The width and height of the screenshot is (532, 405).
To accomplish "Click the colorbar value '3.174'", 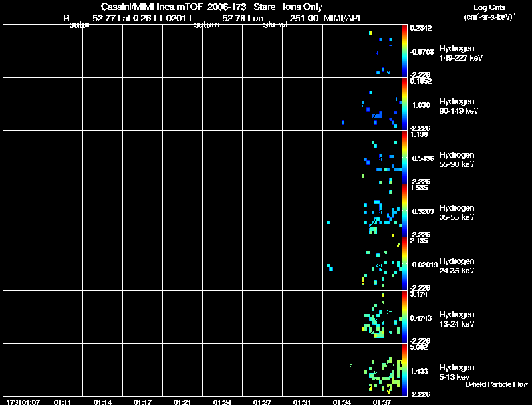I will pyautogui.click(x=419, y=294).
